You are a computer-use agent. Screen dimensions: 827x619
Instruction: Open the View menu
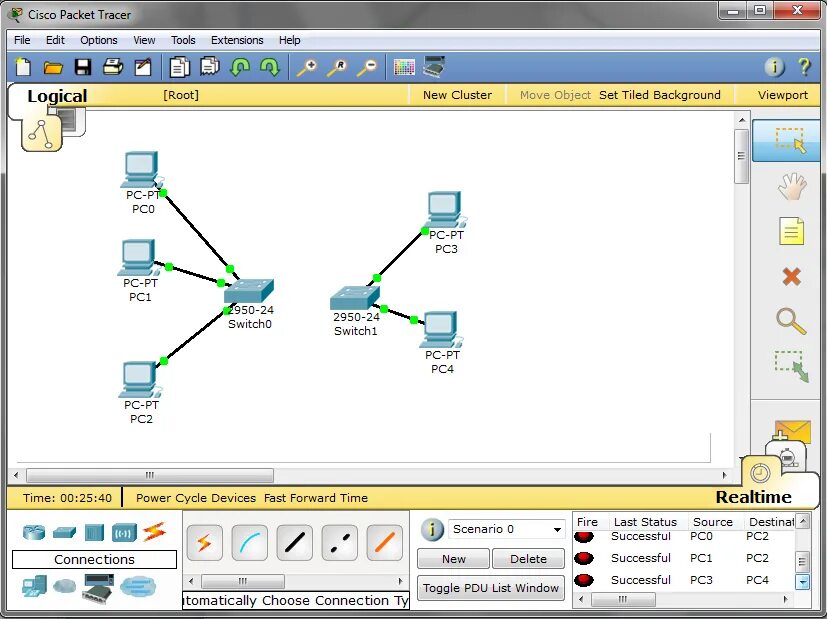144,40
